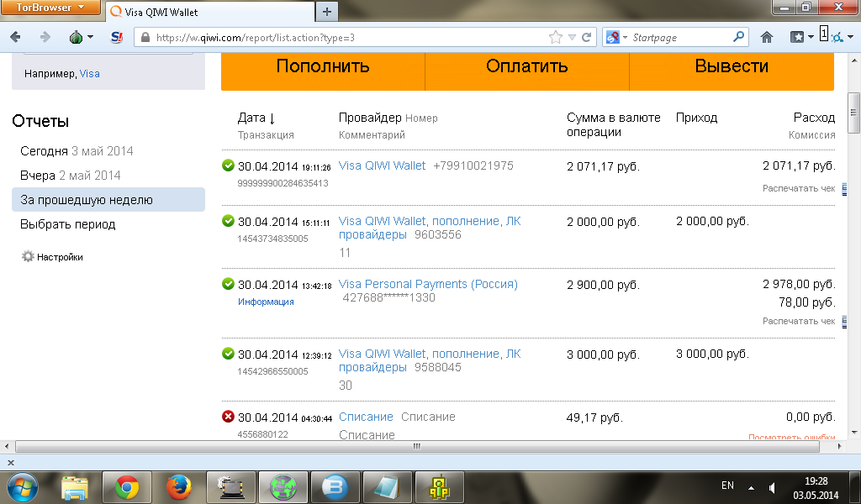Open the blue Списание transaction link
Screen dimensions: 861x504
click(x=366, y=417)
